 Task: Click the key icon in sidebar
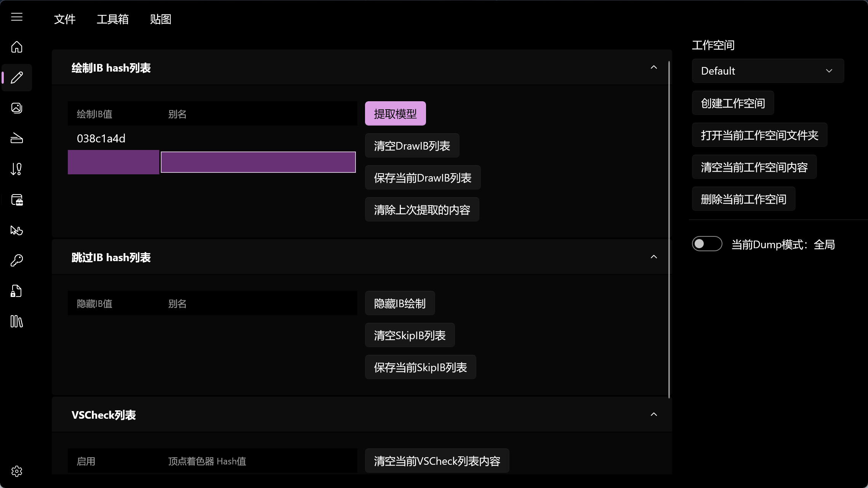(x=17, y=260)
